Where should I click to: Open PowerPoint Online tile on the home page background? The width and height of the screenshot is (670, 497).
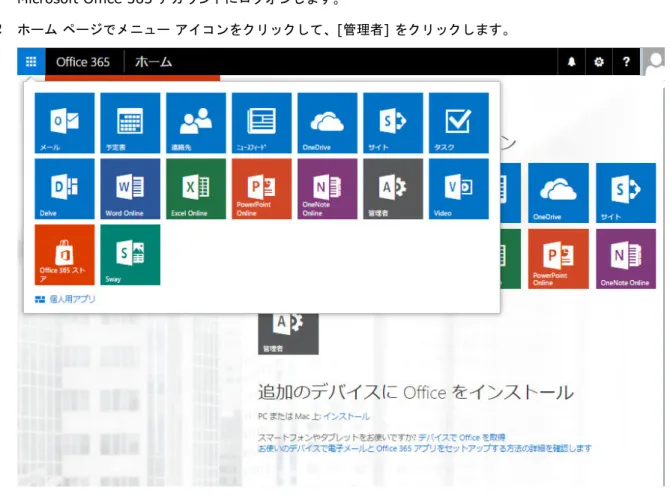click(x=558, y=259)
